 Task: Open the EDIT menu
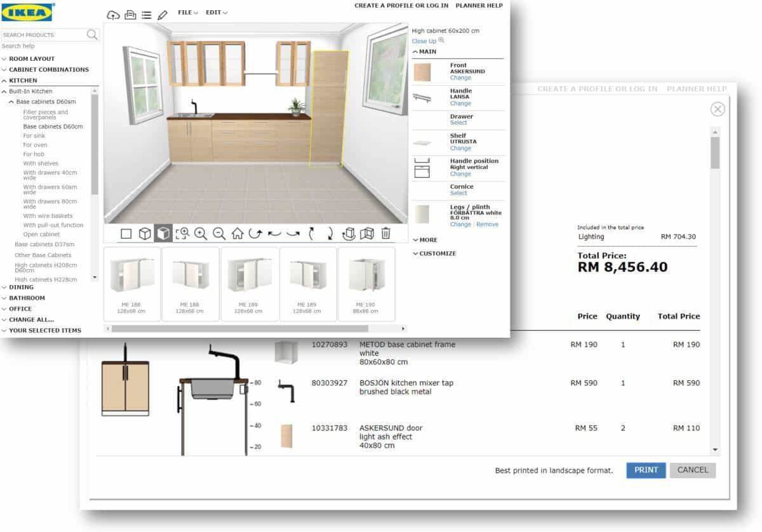[x=217, y=13]
